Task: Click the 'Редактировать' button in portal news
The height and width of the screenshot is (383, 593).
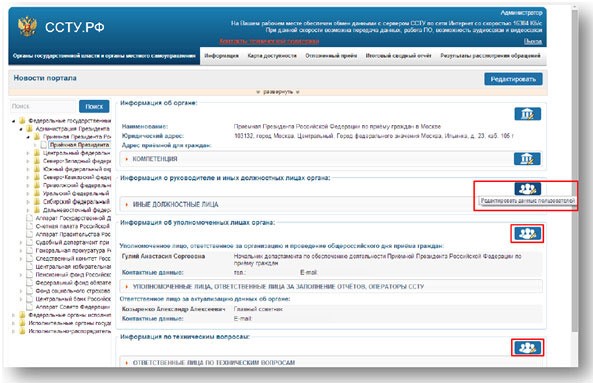Action: click(x=513, y=79)
